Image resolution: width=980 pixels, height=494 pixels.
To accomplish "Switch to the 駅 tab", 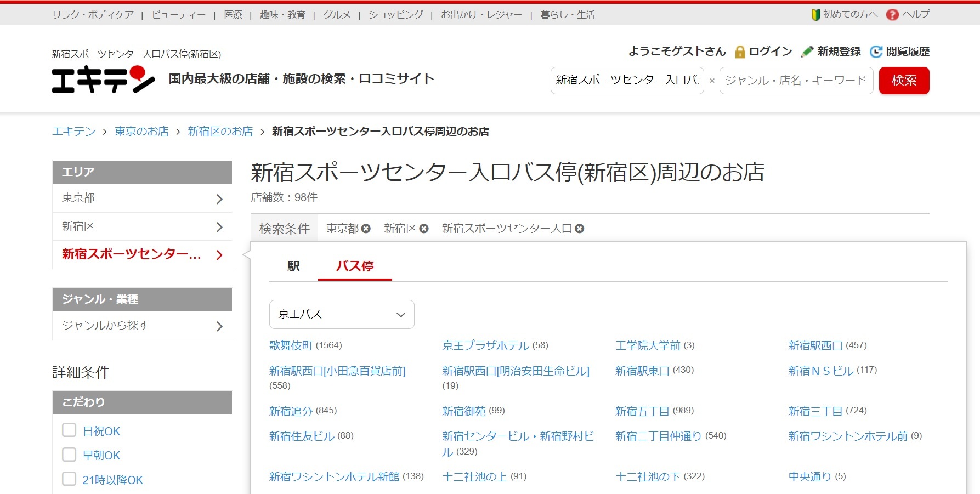I will (293, 266).
